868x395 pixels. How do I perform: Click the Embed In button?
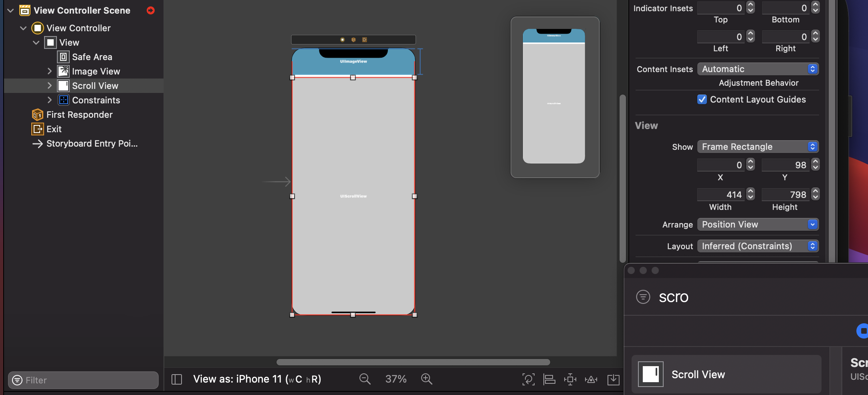click(x=613, y=379)
